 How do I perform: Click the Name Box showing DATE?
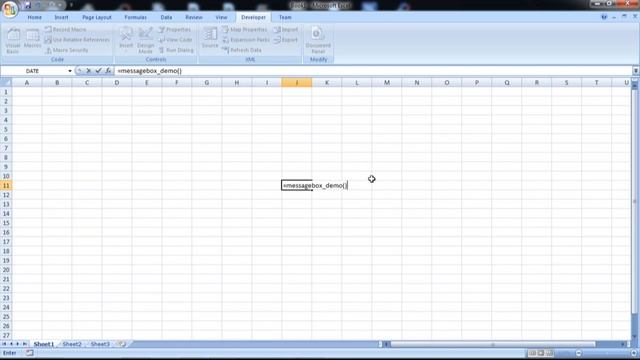pos(34,71)
